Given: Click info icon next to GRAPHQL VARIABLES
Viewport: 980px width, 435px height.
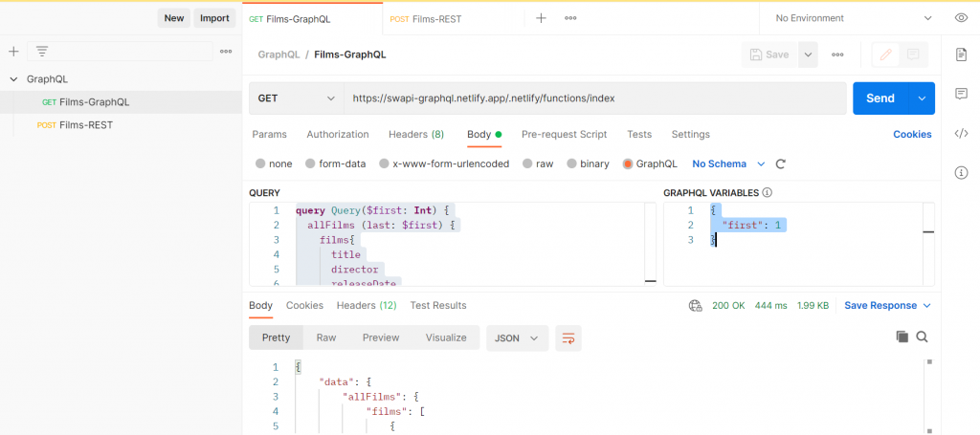Looking at the screenshot, I should click(x=767, y=193).
